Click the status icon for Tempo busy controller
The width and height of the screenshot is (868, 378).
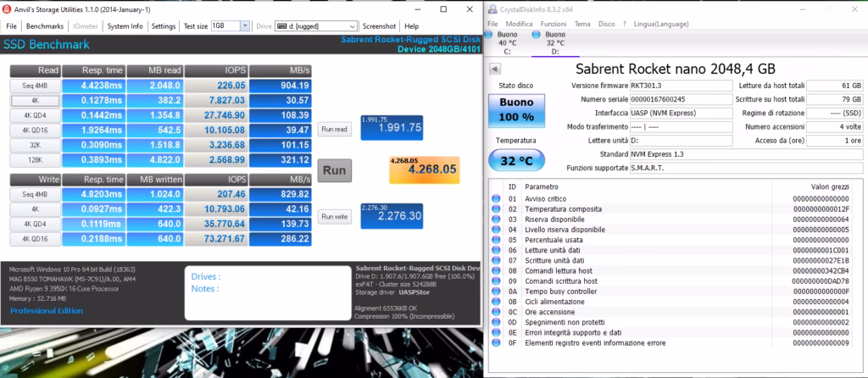pos(496,291)
